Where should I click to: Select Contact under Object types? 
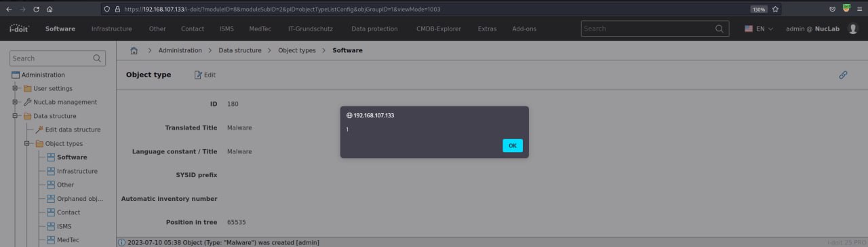(68, 212)
